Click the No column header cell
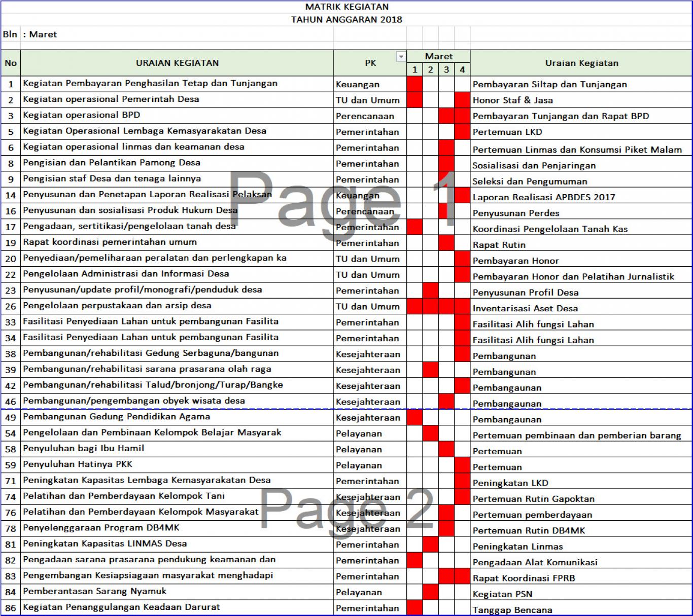The image size is (693, 616). [11, 63]
